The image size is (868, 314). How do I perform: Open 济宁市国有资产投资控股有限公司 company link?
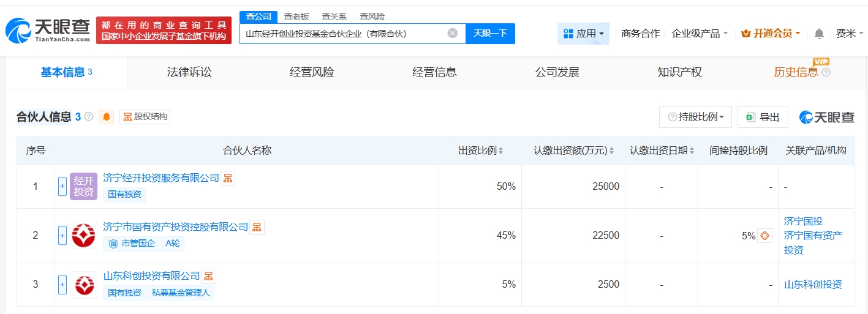176,227
